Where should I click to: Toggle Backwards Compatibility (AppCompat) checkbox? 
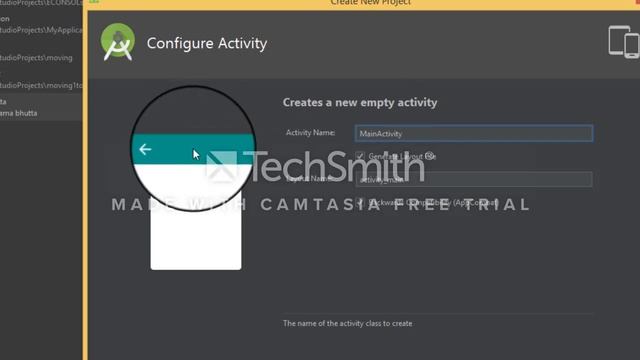pos(360,202)
